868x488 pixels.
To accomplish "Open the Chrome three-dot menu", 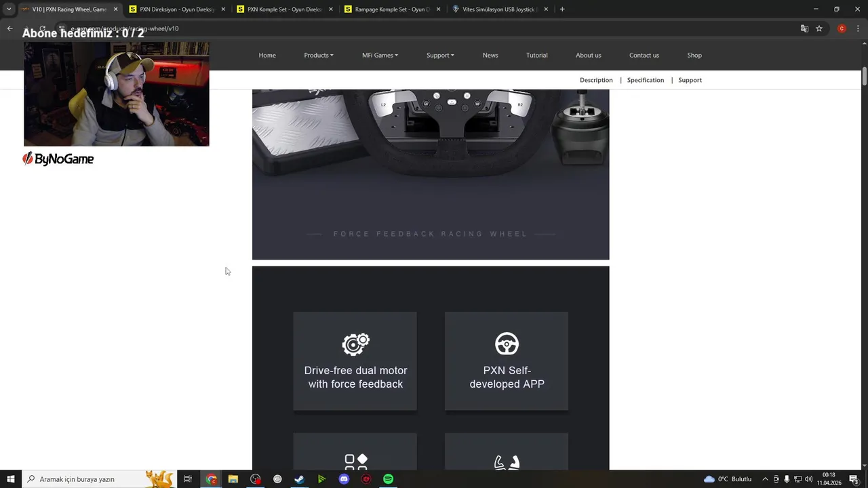I will [x=859, y=28].
